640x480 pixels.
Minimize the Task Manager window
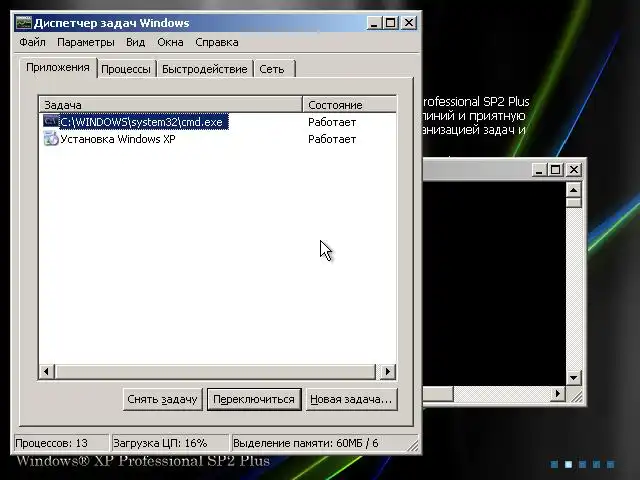tap(373, 23)
